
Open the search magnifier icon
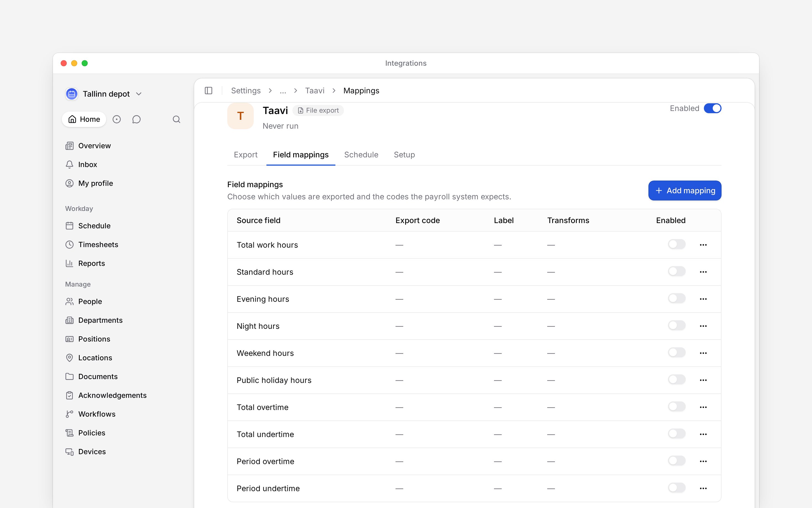coord(177,119)
